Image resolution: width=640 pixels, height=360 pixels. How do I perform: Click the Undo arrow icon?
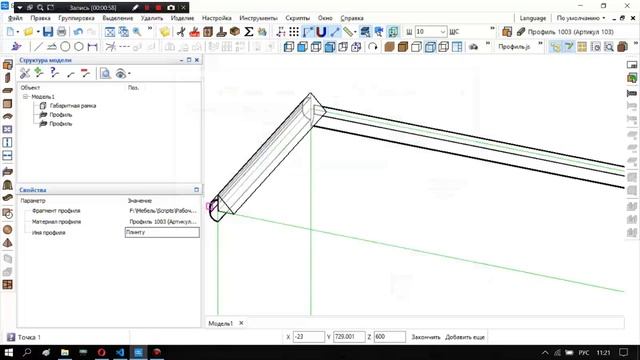click(x=78, y=32)
